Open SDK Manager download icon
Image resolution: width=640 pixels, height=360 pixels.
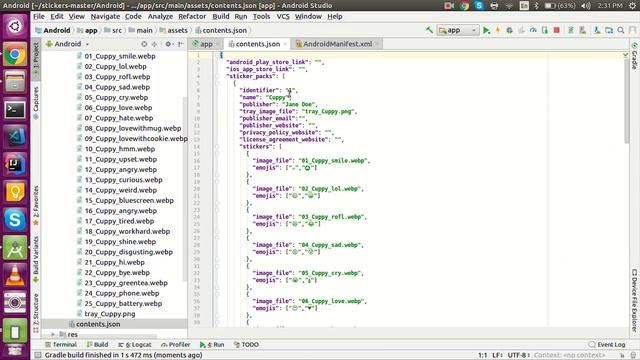pyautogui.click(x=597, y=30)
